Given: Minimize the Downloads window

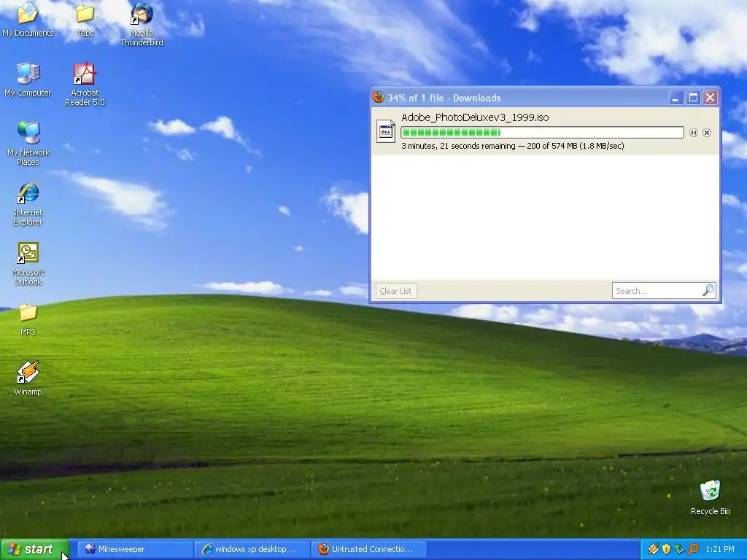Looking at the screenshot, I should click(676, 98).
